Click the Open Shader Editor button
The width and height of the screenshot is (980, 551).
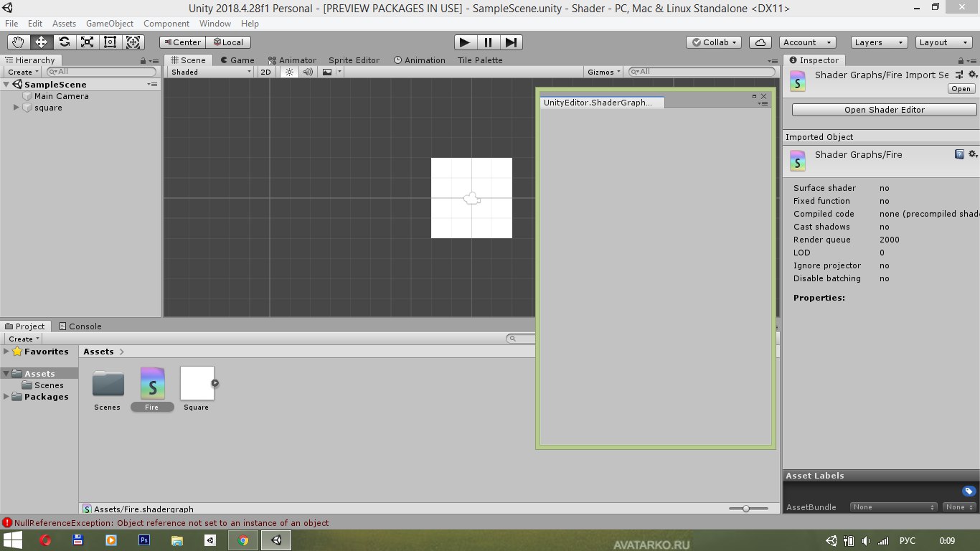885,110
